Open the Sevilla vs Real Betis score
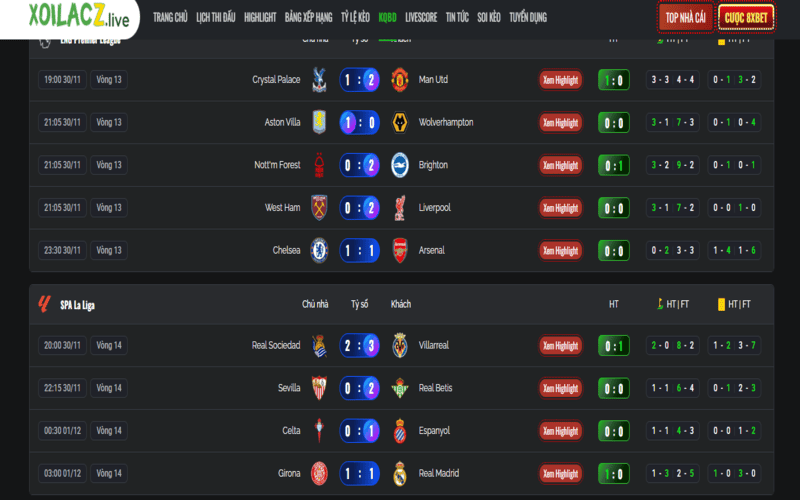The width and height of the screenshot is (800, 500). click(359, 388)
